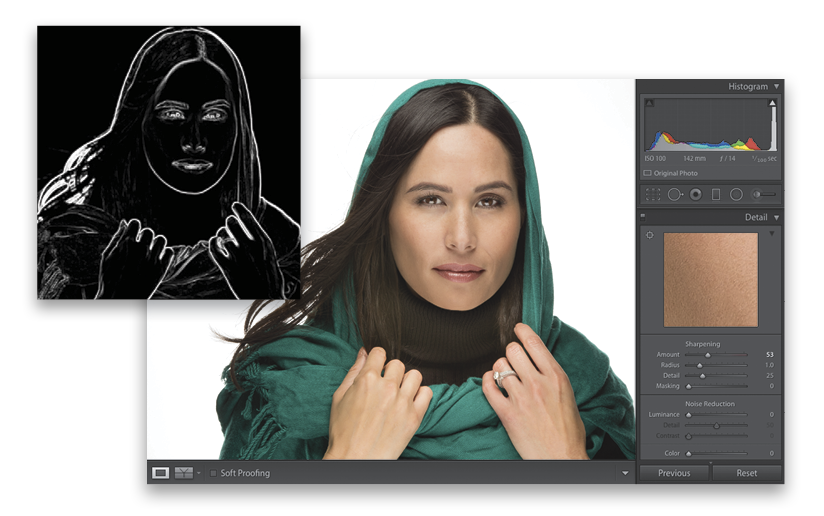Click the Sharpening Amount slider
824x516 pixels.
tap(708, 355)
